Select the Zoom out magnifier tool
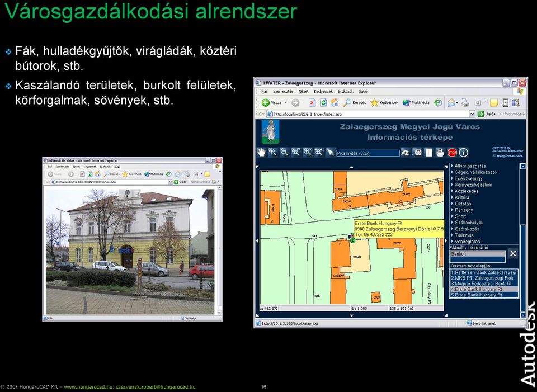537x392 pixels. pyautogui.click(x=284, y=153)
